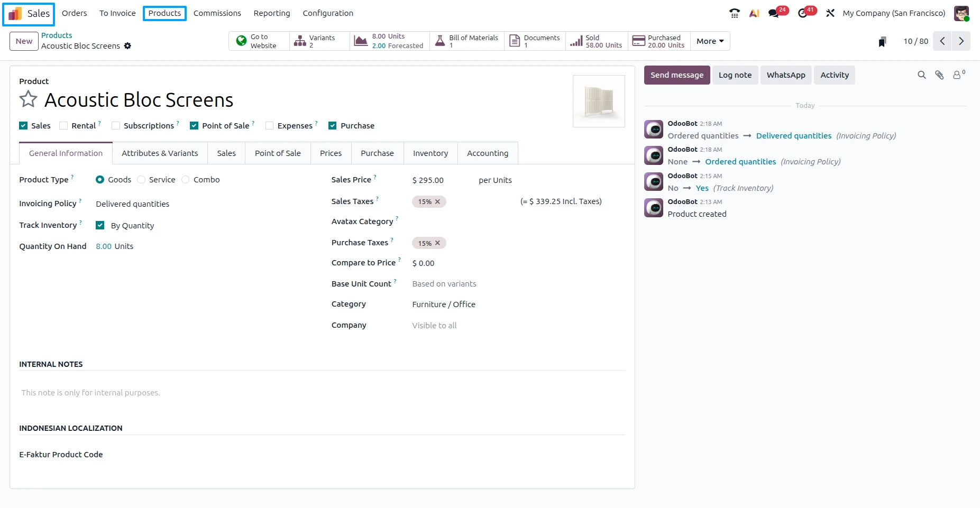Open the attachments paperclip icon in chatter
The width and height of the screenshot is (980, 508).
coord(939,75)
